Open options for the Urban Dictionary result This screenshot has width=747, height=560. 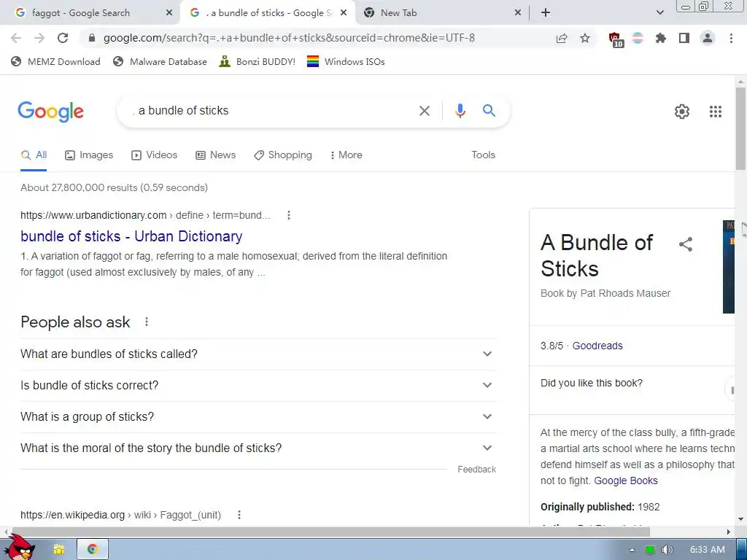(x=288, y=215)
